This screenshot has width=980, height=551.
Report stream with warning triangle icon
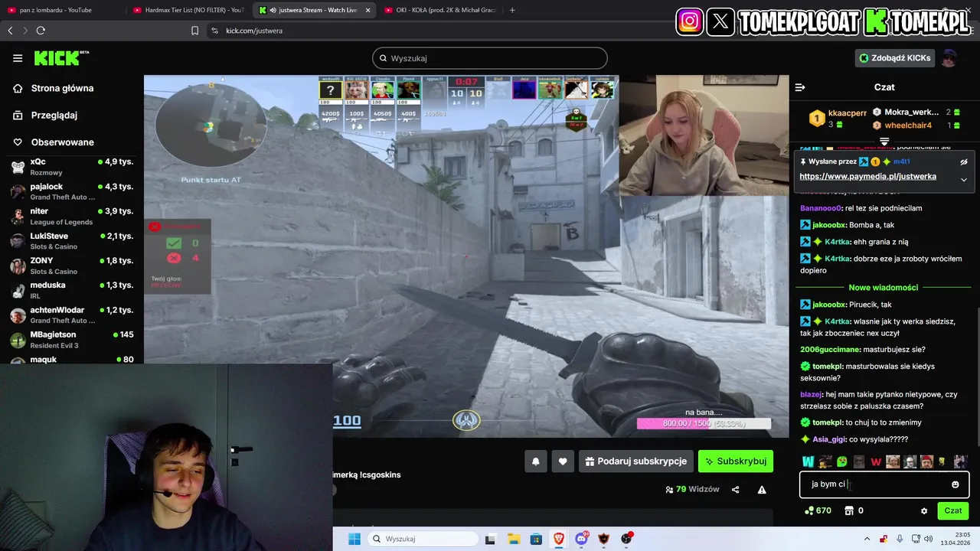pos(762,490)
